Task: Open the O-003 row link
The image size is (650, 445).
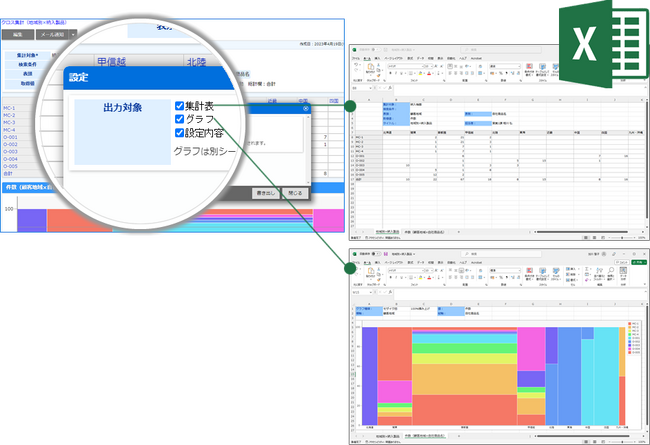Action: pyautogui.click(x=10, y=152)
